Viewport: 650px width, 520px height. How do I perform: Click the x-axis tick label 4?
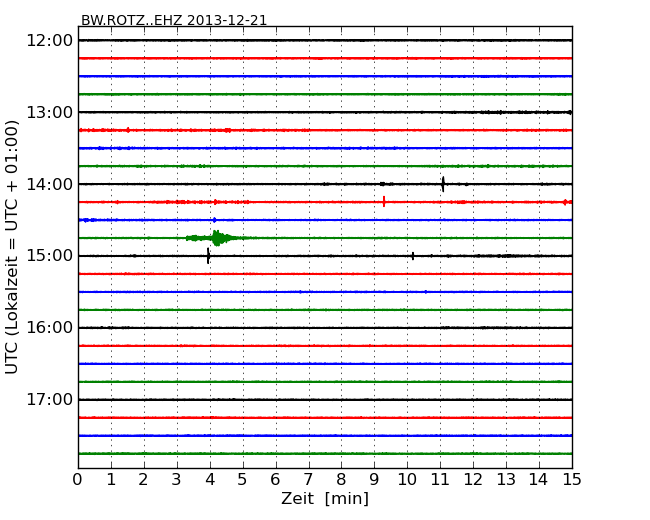pyautogui.click(x=210, y=480)
